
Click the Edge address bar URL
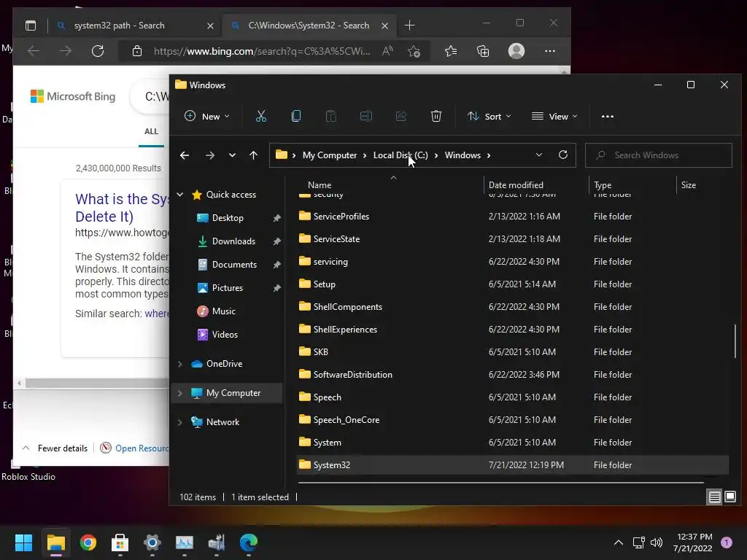click(262, 51)
